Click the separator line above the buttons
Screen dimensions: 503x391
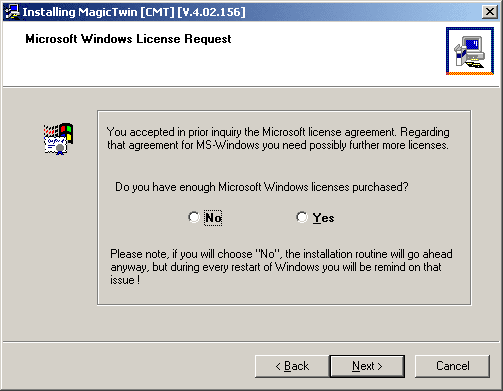tap(251, 341)
